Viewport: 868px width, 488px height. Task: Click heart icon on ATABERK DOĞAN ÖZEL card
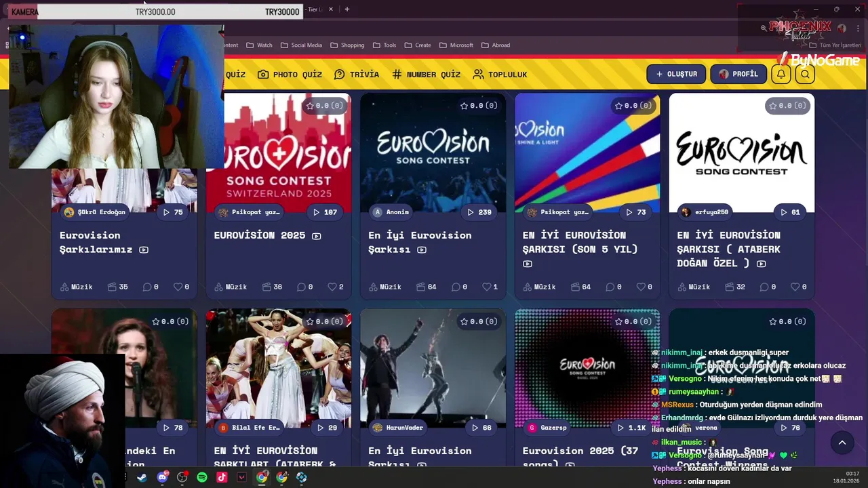(795, 287)
